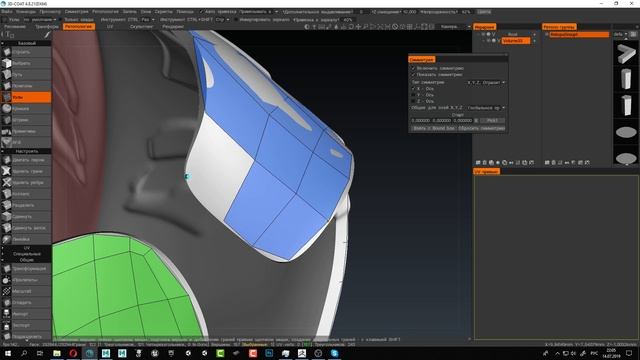Enable the Y - Ось symmetry axis
Screen dimensions: 640x360
[413, 95]
